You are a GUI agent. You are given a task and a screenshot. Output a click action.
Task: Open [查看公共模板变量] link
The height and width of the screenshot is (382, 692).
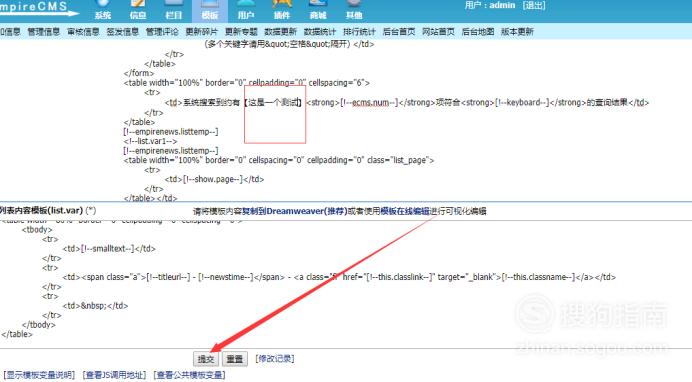(x=189, y=375)
